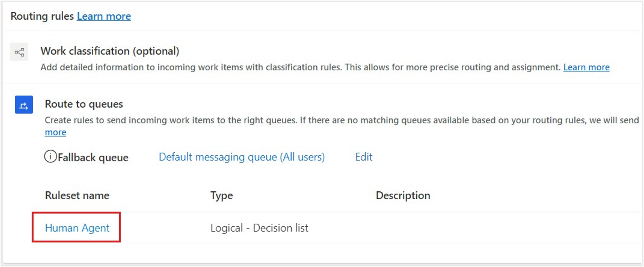Open the Human Agent ruleset
Screen dimensions: 644x267
point(77,228)
